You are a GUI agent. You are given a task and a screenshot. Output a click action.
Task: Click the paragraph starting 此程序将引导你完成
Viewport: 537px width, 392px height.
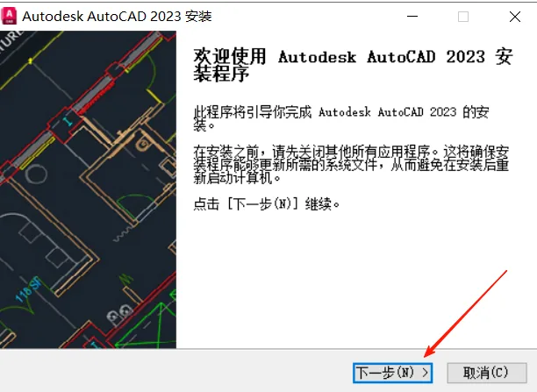click(341, 118)
